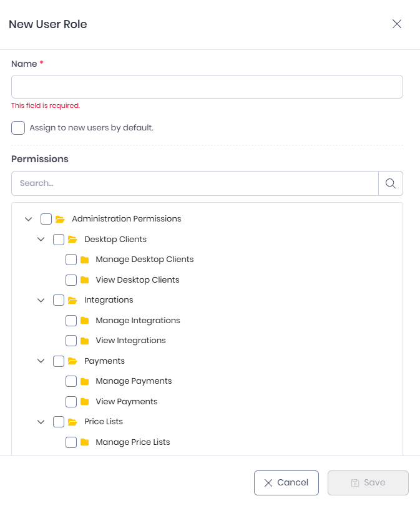Click the Manage Desktop Clients folder icon

[85, 260]
